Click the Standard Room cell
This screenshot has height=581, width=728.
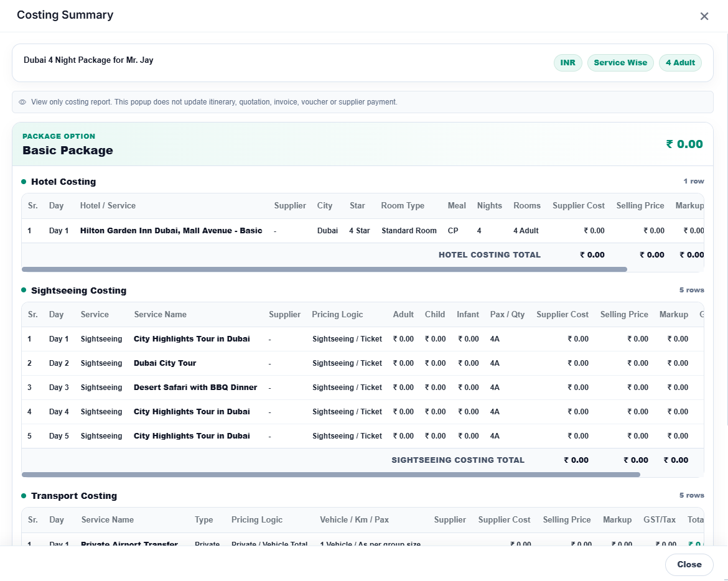click(409, 231)
